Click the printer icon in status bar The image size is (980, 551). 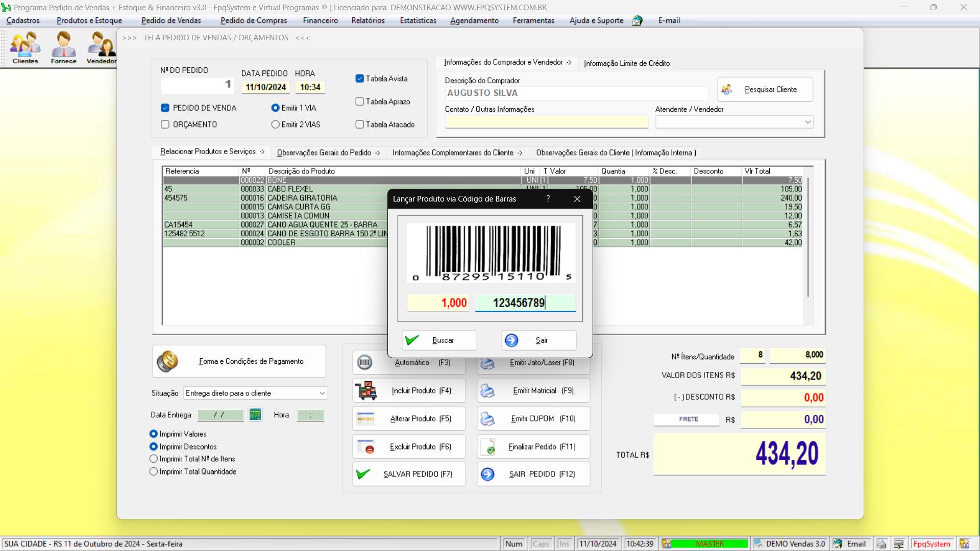[881, 544]
